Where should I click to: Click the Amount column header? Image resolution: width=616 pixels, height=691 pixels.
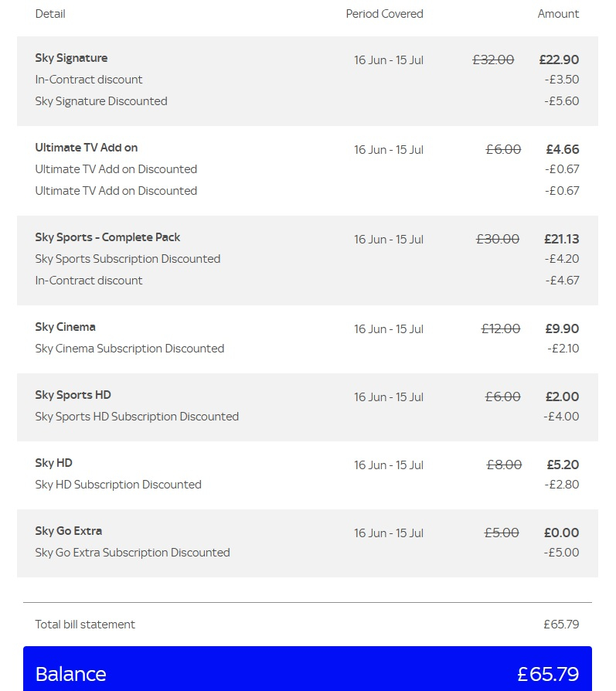pyautogui.click(x=558, y=14)
